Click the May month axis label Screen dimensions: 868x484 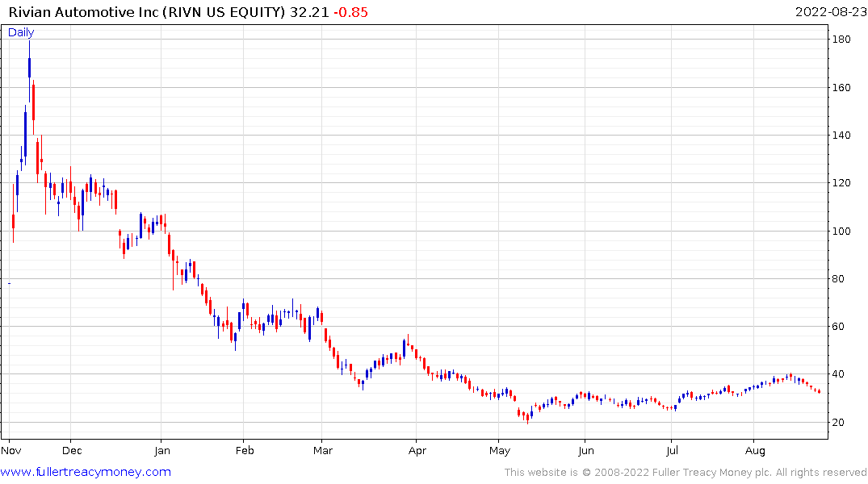tap(500, 450)
